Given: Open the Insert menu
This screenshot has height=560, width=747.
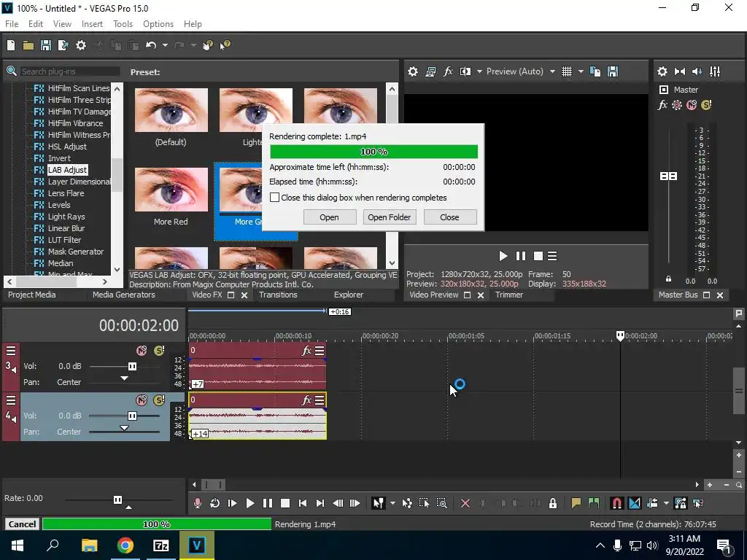Looking at the screenshot, I should [92, 24].
